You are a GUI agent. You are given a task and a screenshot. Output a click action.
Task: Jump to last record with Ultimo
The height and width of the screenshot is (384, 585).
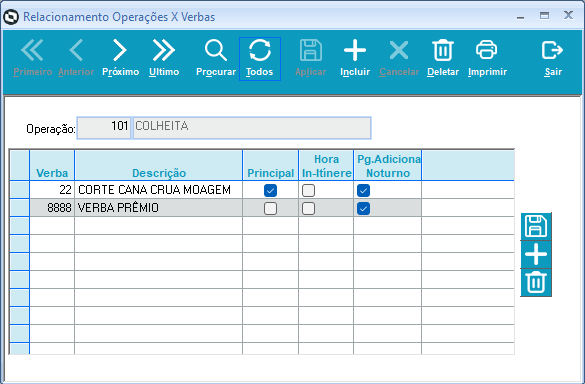pyautogui.click(x=164, y=59)
